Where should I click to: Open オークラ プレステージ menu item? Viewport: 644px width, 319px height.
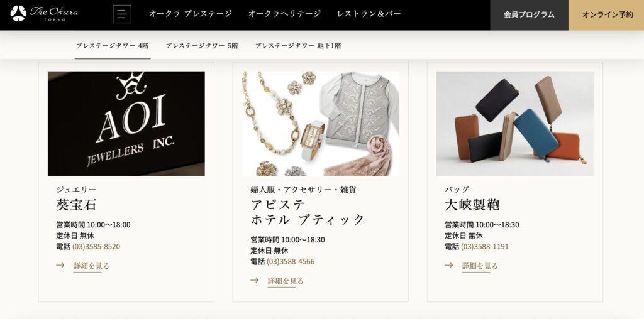tap(190, 14)
